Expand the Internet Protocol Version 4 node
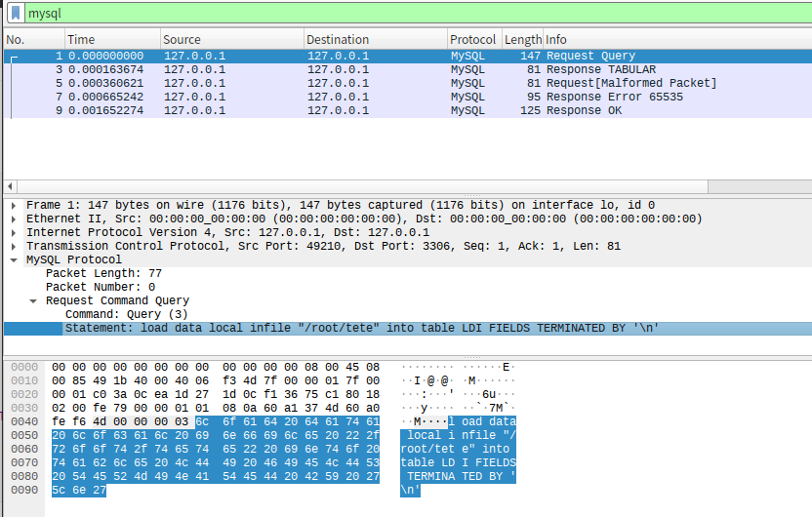812x517 pixels. coord(14,233)
